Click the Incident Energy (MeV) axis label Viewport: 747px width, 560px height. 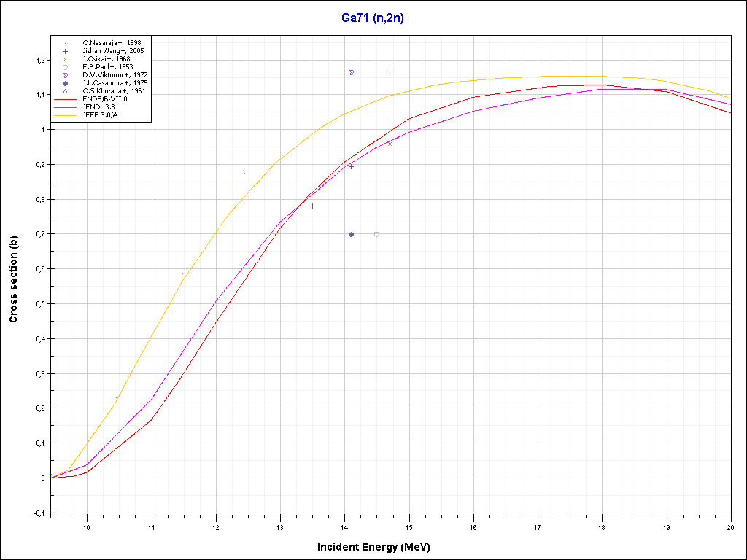point(379,546)
